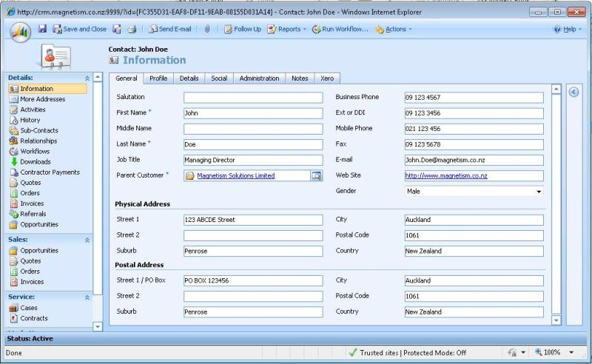Open the Reports dropdown menu
Viewport: 592px width, 364px height.
[x=286, y=29]
